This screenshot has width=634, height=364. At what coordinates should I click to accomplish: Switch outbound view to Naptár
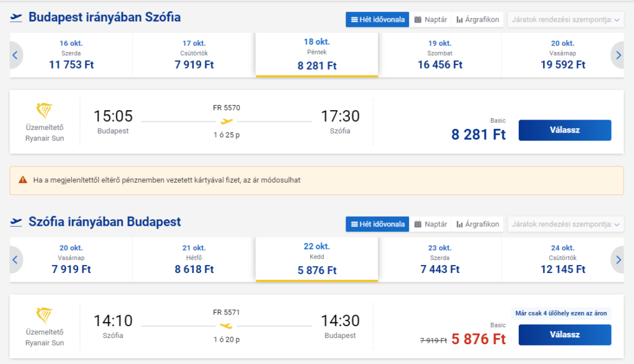[x=431, y=19]
